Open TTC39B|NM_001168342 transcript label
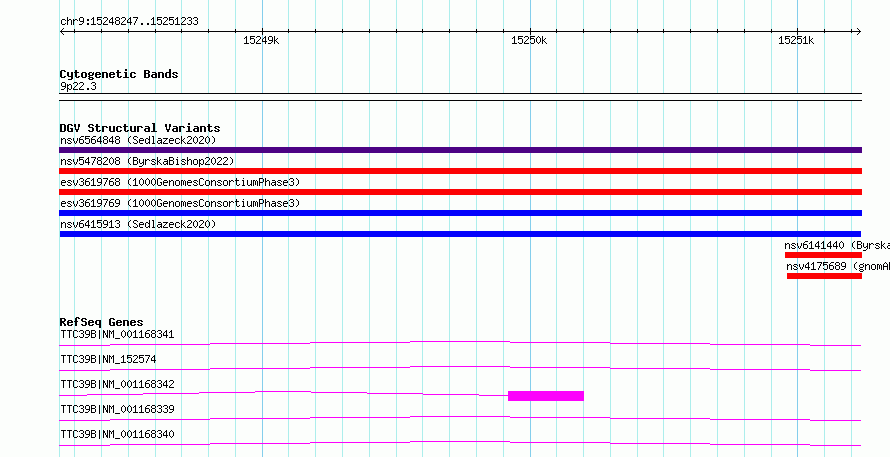 point(117,384)
